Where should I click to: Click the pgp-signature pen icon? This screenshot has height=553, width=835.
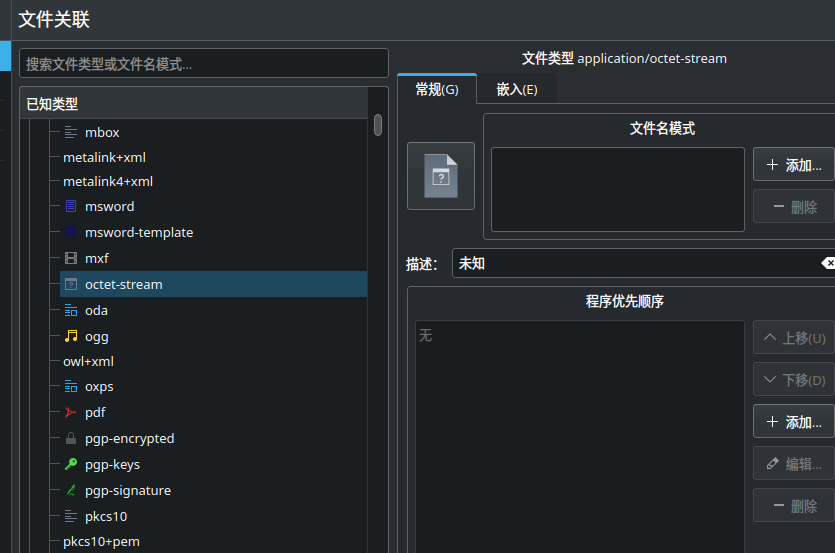(x=71, y=490)
